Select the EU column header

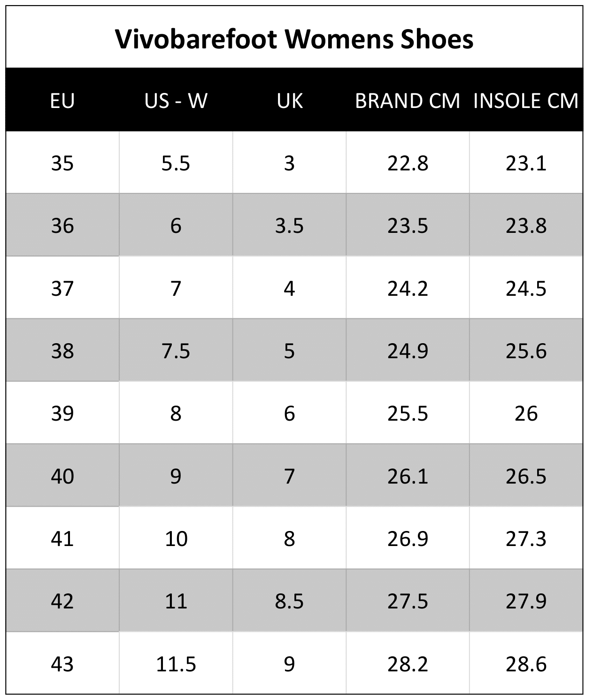62,100
